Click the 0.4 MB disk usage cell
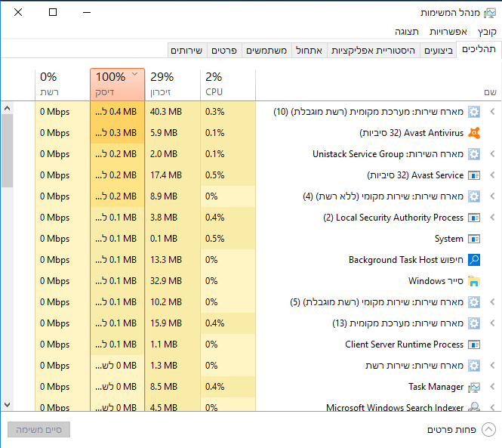 (x=116, y=112)
